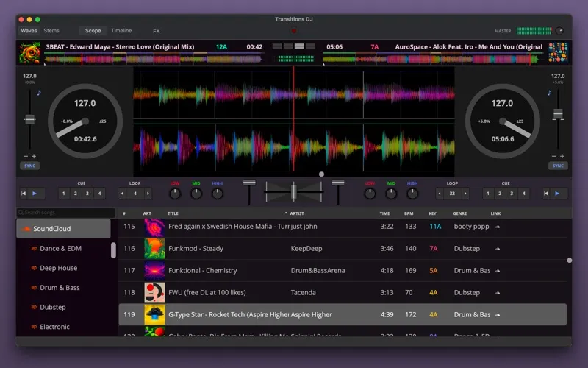
Task: Open left deck Stereo Love album art
Action: [30, 52]
